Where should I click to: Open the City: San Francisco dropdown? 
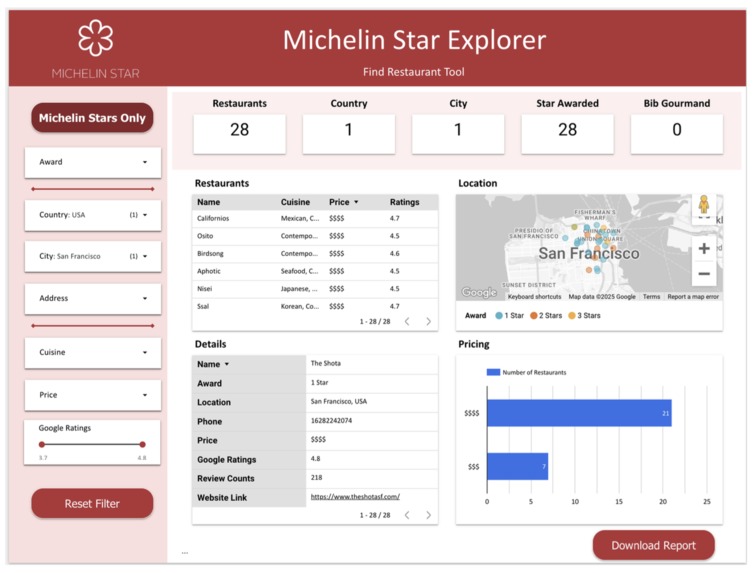click(92, 256)
